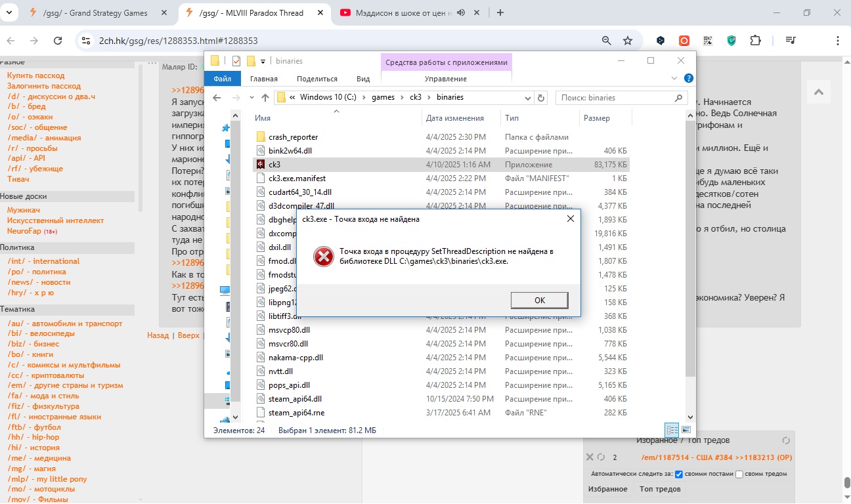The height and width of the screenshot is (504, 851).
Task: Enable the 'своим тредом' auto-follow checkbox
Action: [x=739, y=474]
